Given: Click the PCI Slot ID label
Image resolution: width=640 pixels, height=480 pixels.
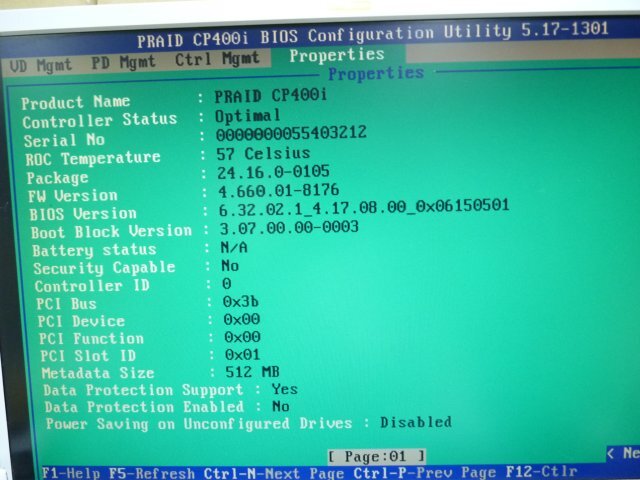Looking at the screenshot, I should pos(88,356).
